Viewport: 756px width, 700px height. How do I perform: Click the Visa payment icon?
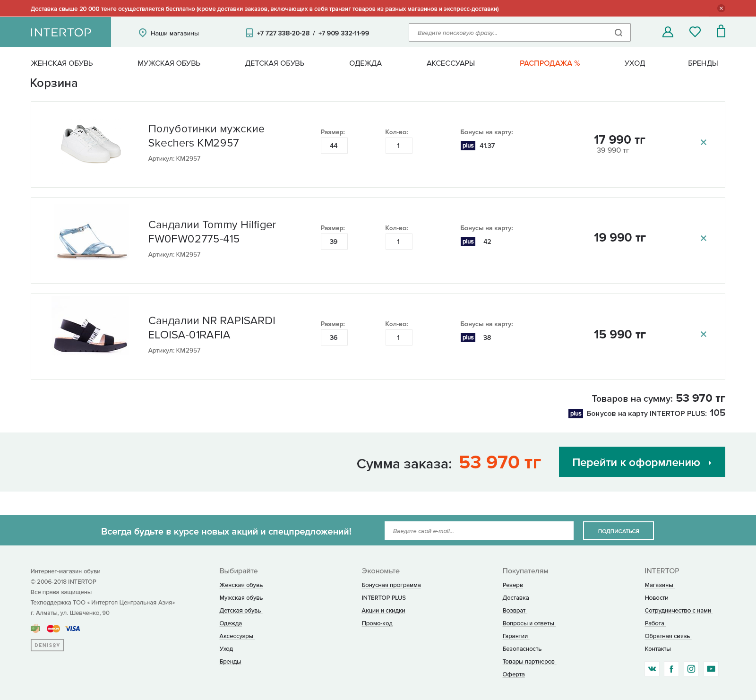tap(73, 629)
